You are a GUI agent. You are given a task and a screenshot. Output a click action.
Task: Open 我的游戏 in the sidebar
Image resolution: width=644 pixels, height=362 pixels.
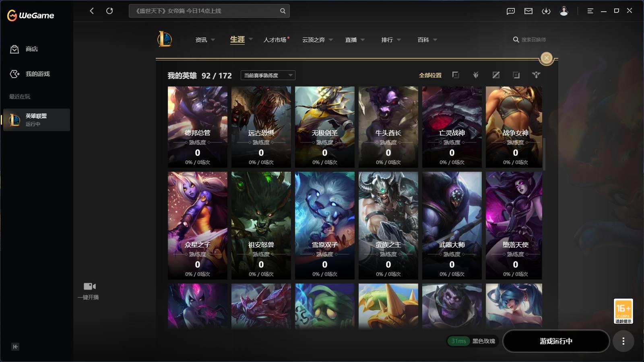(30, 74)
